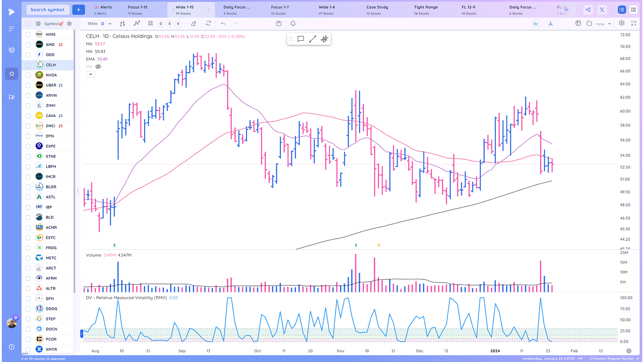
Task: Undo the last chart action
Action: click(223, 23)
